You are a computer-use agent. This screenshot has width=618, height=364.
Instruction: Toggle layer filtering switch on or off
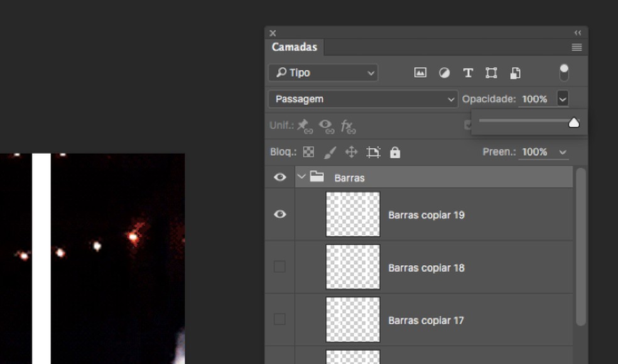(564, 72)
